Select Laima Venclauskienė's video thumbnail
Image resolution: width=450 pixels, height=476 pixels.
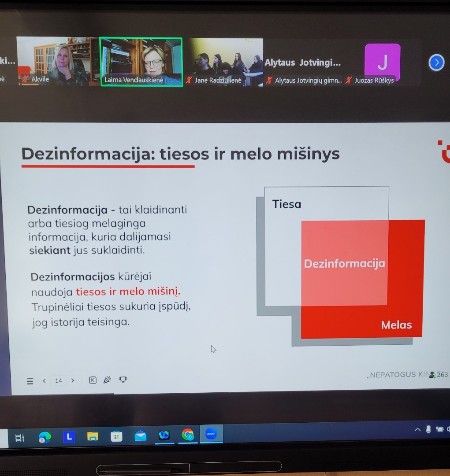pyautogui.click(x=141, y=62)
